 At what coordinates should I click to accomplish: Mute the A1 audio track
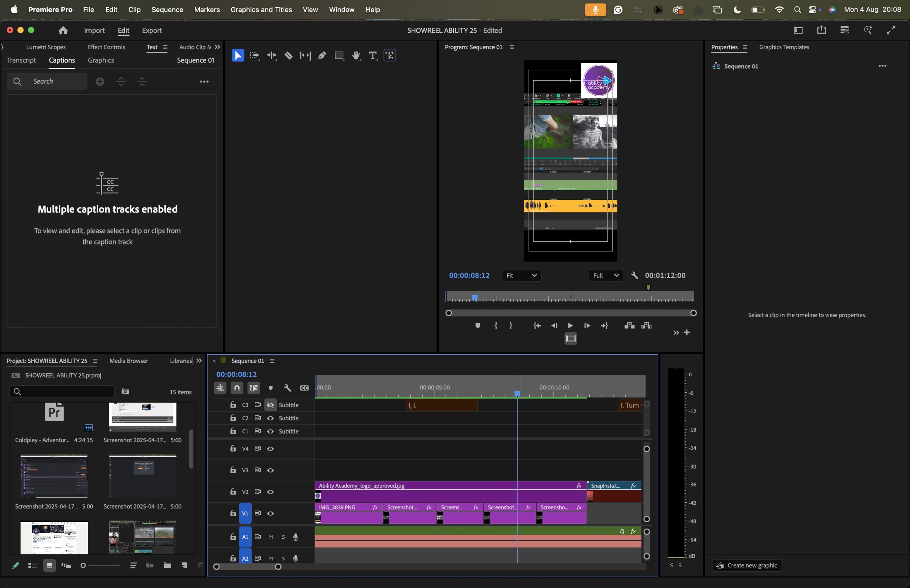(x=271, y=537)
